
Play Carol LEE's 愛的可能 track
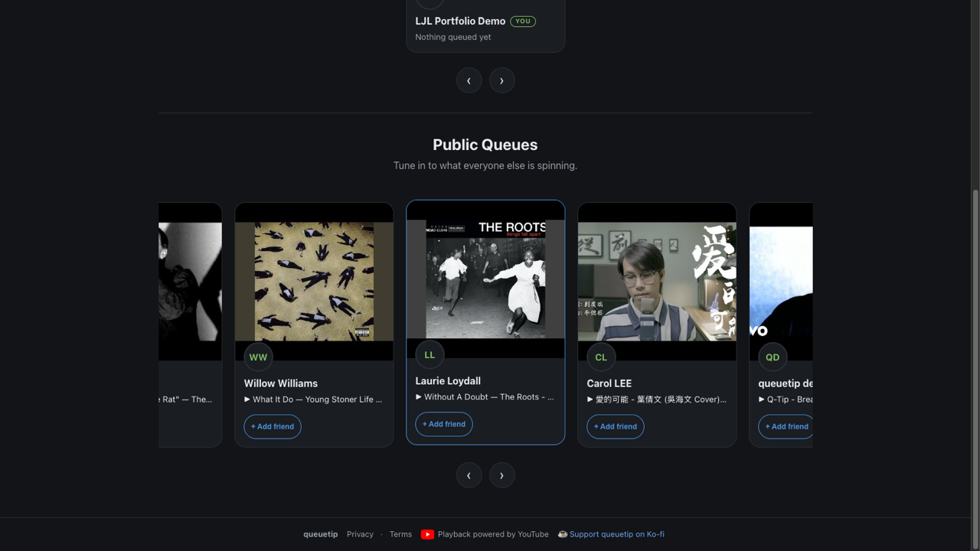[657, 399]
